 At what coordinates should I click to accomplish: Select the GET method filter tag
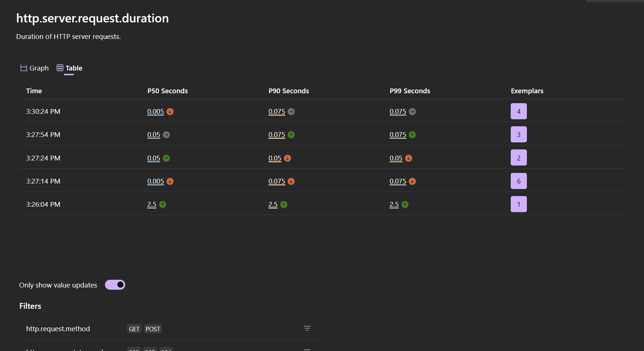134,329
